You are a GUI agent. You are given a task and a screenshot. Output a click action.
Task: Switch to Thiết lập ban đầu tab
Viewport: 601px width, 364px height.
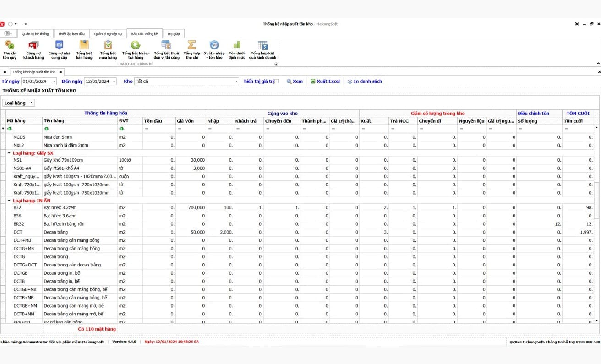pos(71,34)
